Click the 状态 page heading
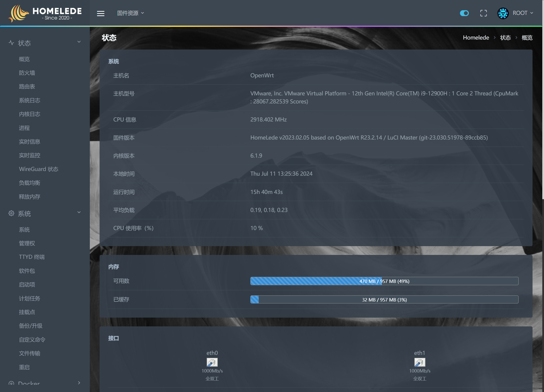Viewport: 544px width, 392px height. point(109,38)
